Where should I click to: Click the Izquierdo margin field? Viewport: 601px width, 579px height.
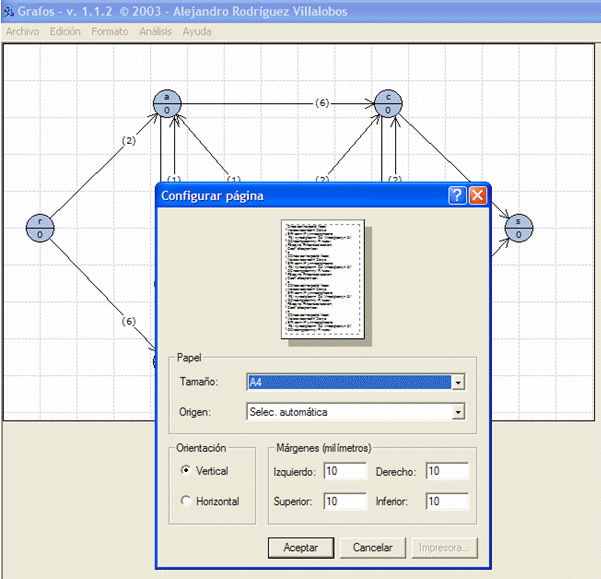pyautogui.click(x=345, y=471)
